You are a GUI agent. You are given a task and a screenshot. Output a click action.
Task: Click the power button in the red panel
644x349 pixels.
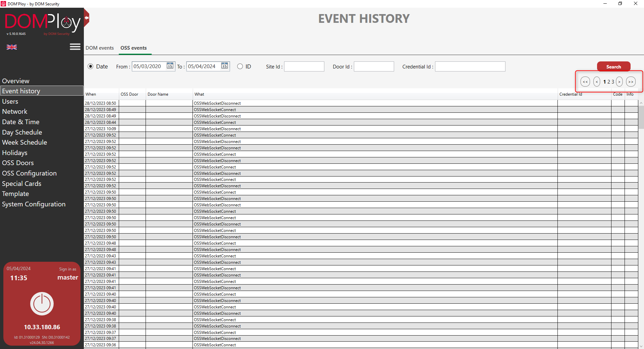point(42,304)
